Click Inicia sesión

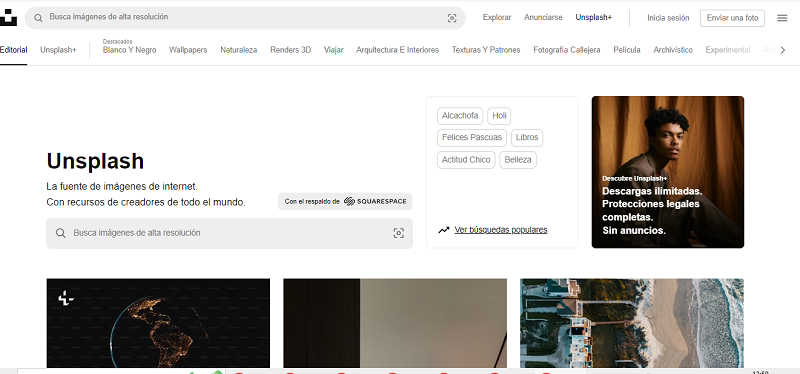[668, 18]
